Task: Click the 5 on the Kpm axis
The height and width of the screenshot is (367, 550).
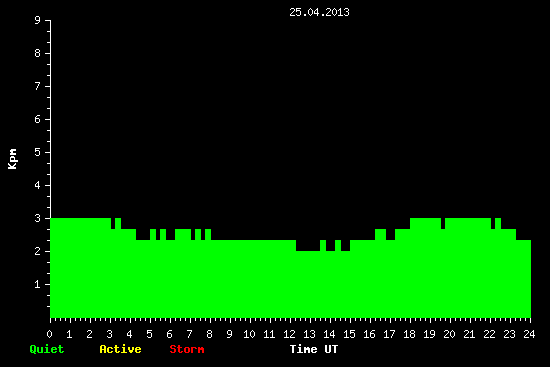Action: (x=38, y=152)
